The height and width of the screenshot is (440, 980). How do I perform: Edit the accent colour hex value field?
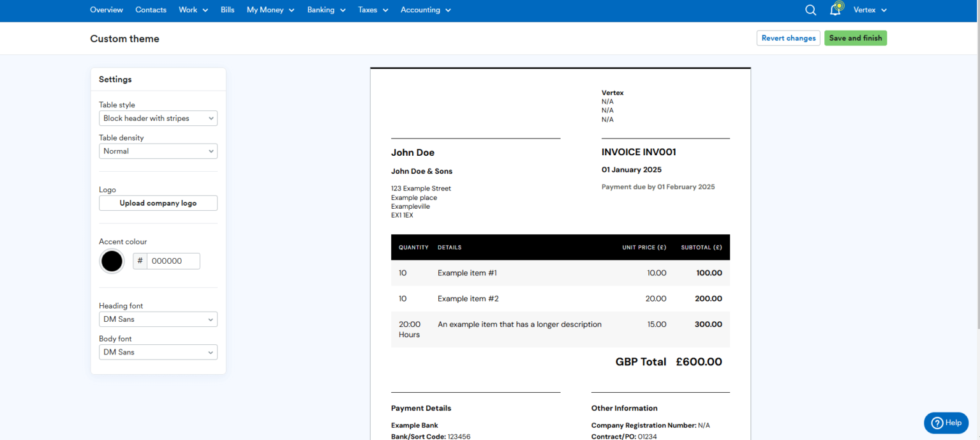pos(172,261)
